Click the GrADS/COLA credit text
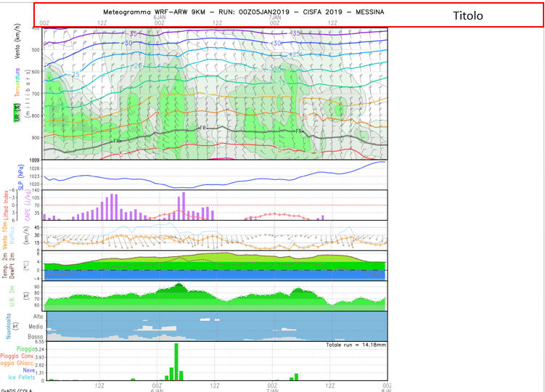Screen dimensions: 545x392 [17, 390]
